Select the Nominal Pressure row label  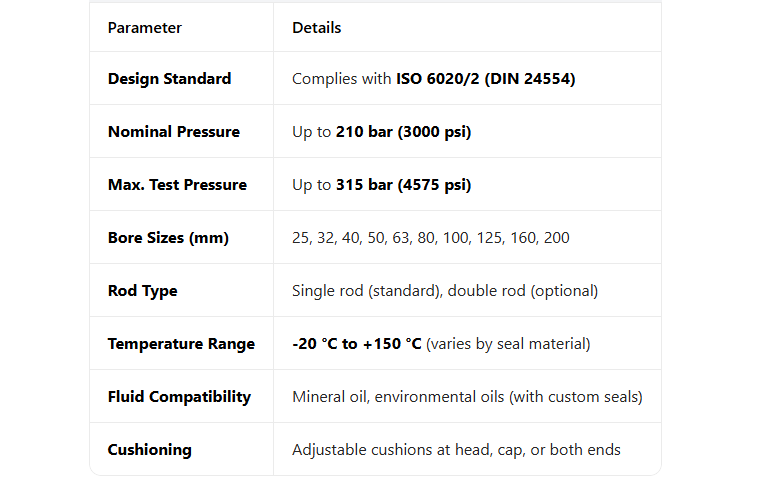pos(173,132)
